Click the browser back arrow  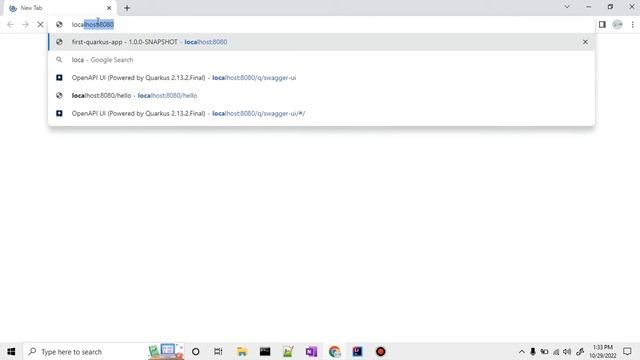coord(10,24)
